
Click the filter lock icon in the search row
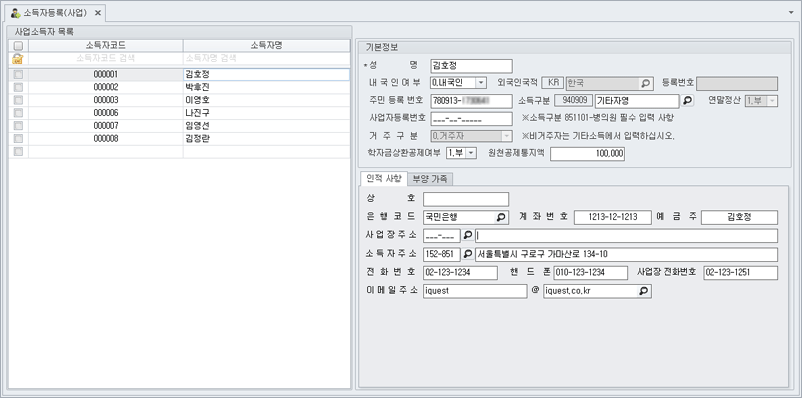coord(18,58)
